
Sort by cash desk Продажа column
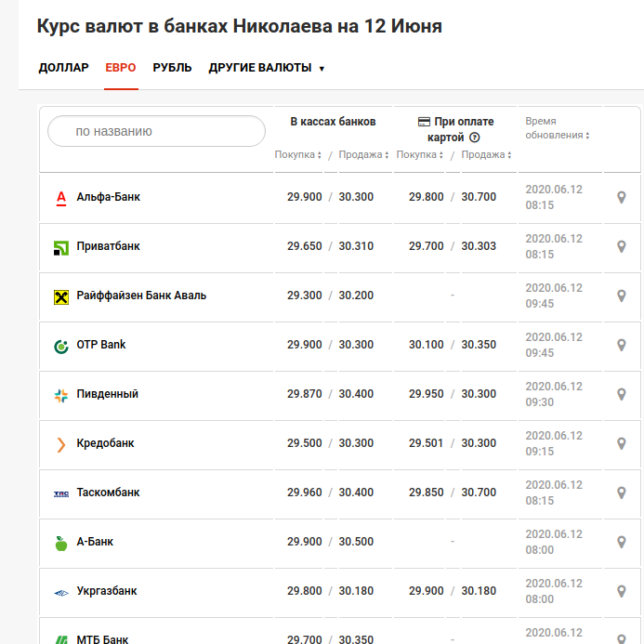[363, 155]
